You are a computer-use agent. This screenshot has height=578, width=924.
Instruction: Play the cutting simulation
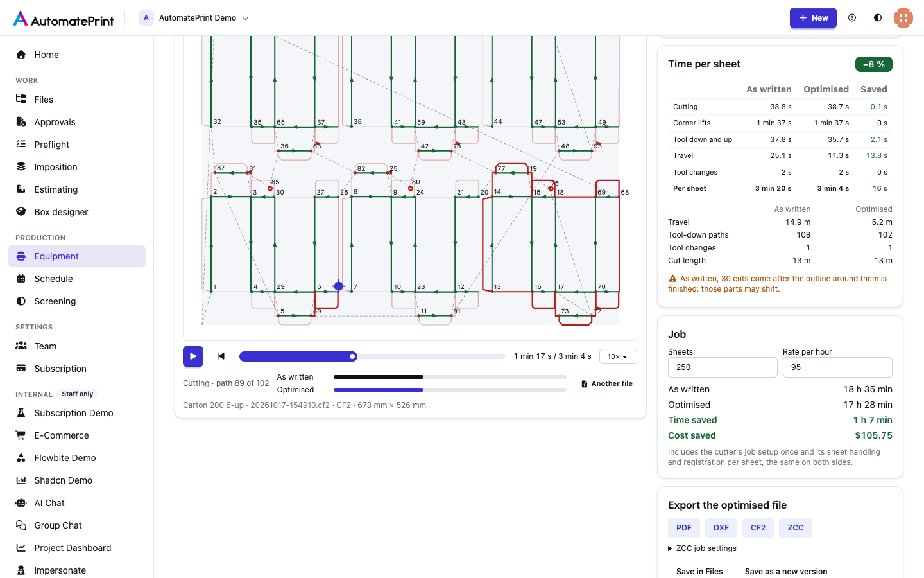pyautogui.click(x=193, y=356)
